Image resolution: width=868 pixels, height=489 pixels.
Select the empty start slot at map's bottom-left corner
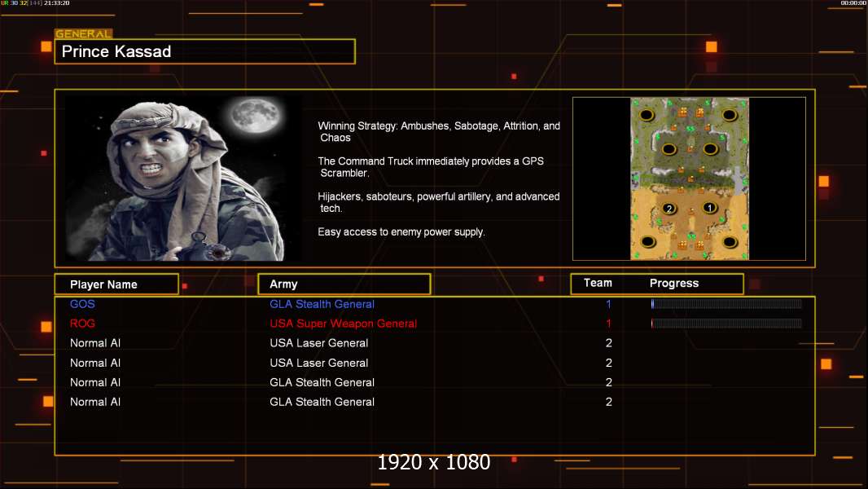pyautogui.click(x=647, y=241)
